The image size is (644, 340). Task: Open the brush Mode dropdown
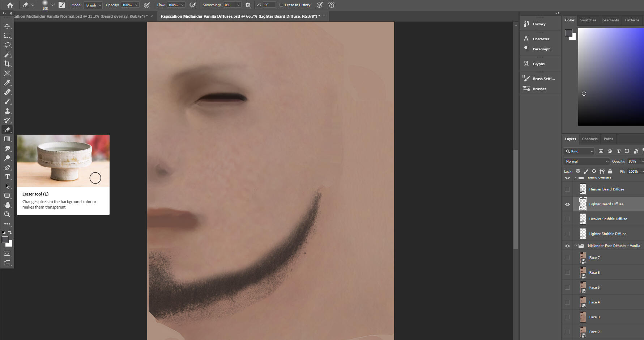pos(93,5)
